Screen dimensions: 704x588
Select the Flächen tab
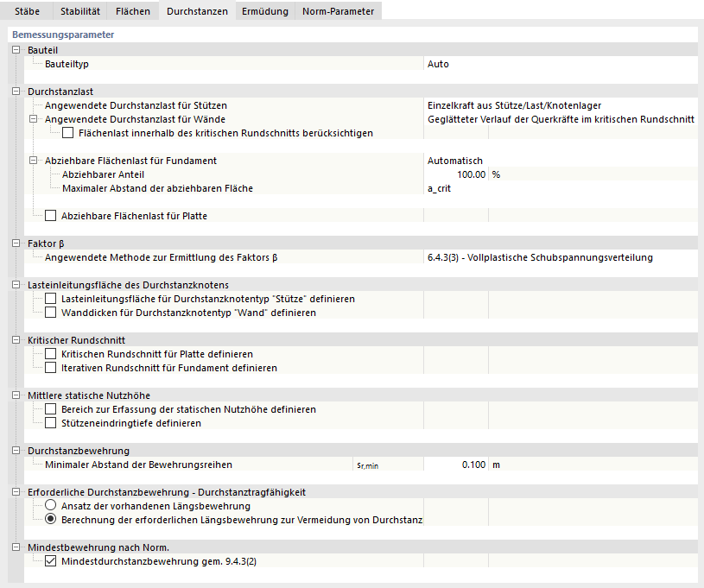(133, 11)
